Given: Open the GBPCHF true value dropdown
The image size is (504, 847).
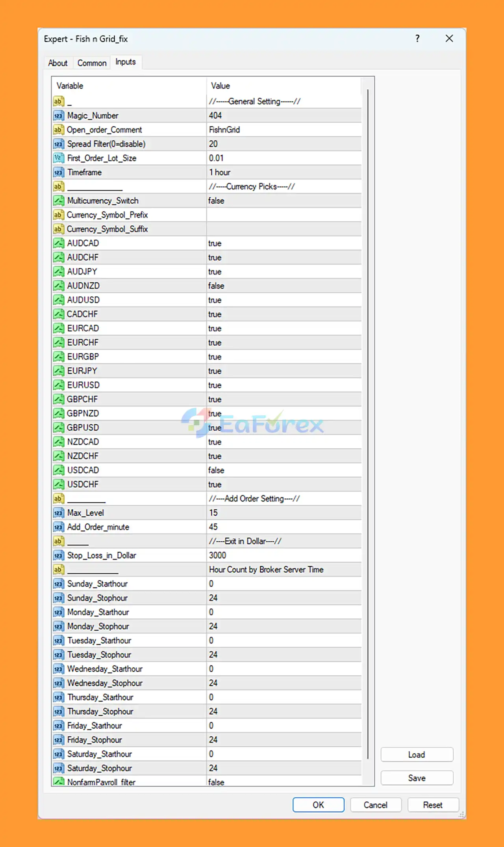Looking at the screenshot, I should (x=283, y=399).
